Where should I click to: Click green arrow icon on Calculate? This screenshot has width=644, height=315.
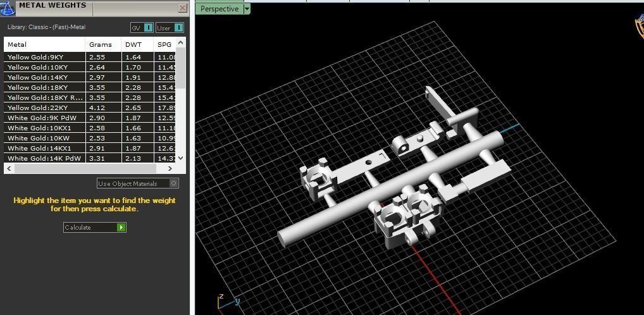click(121, 227)
